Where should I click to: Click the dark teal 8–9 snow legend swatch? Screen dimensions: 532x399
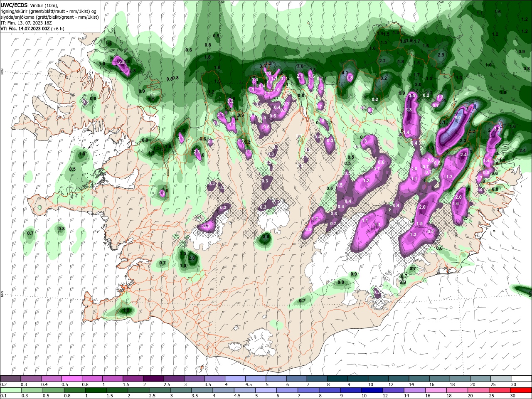click(x=338, y=379)
